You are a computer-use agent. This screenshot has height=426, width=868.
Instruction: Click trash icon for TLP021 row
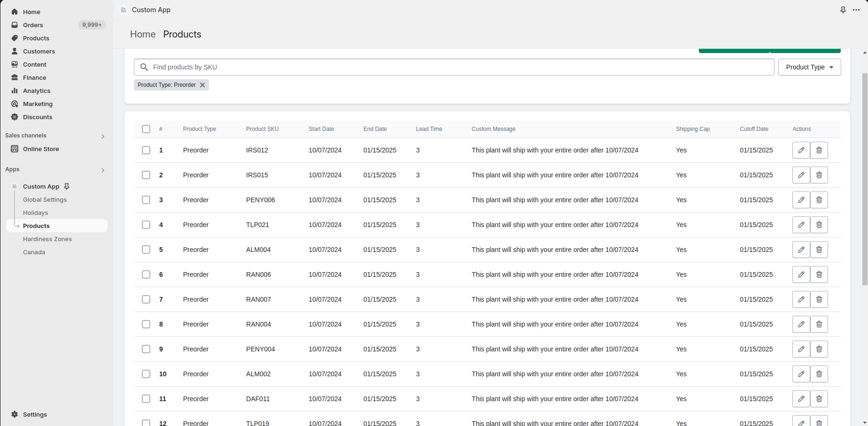(819, 225)
